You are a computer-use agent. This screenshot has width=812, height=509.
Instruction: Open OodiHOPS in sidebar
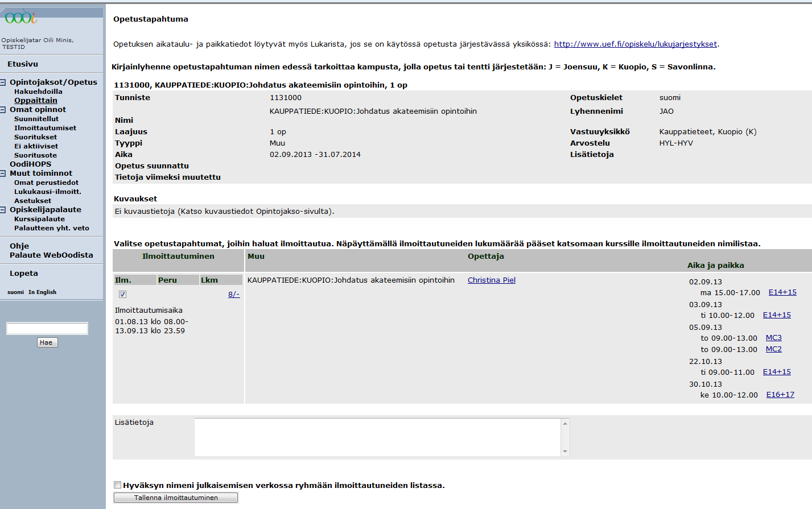[x=30, y=164]
